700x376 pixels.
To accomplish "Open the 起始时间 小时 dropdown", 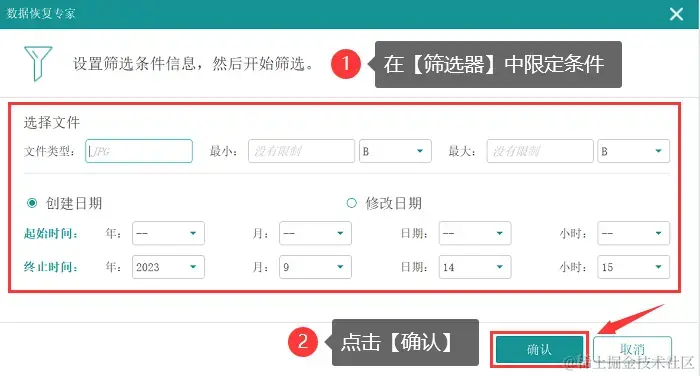I will coord(633,233).
